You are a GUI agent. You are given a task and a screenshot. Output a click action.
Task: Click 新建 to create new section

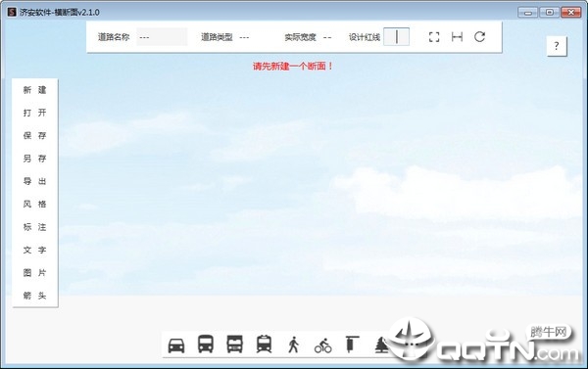pos(35,90)
